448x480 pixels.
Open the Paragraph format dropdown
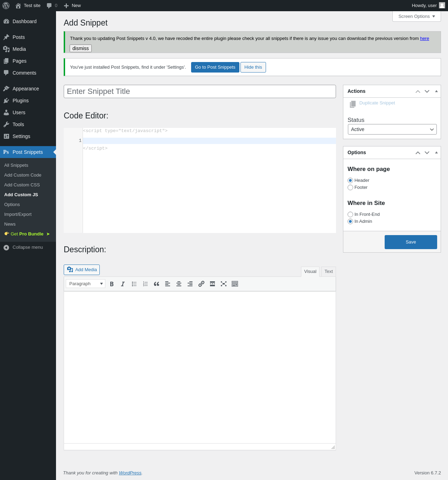85,284
